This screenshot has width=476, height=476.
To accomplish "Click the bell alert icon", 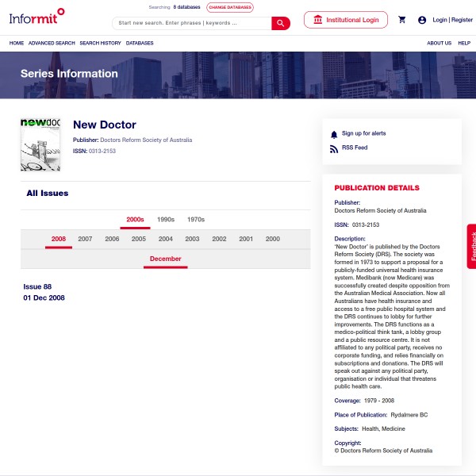I will (334, 134).
